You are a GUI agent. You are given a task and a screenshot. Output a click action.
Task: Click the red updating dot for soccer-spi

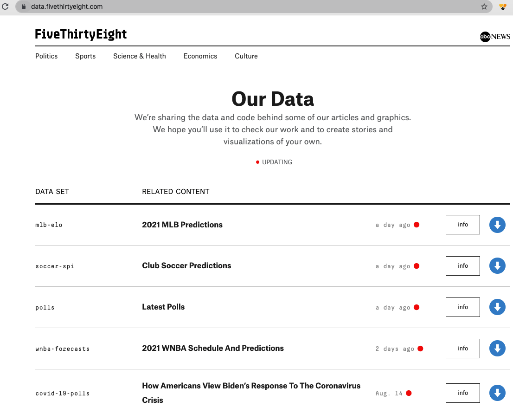point(417,266)
